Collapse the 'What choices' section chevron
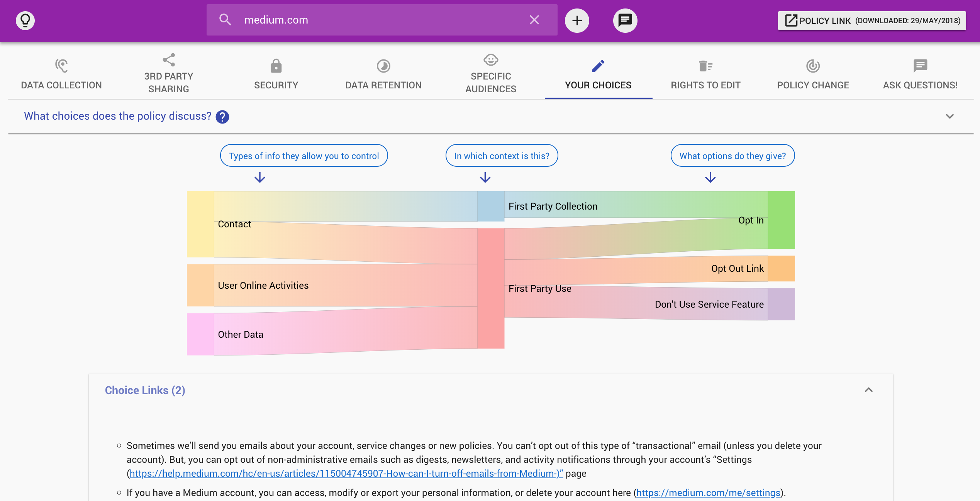The height and width of the screenshot is (501, 980). (x=949, y=116)
